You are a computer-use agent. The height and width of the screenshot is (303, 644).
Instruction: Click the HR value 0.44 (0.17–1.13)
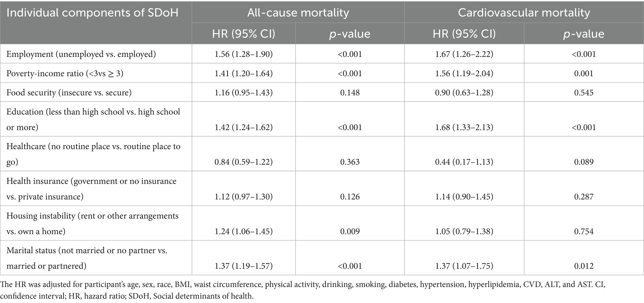pos(464,162)
